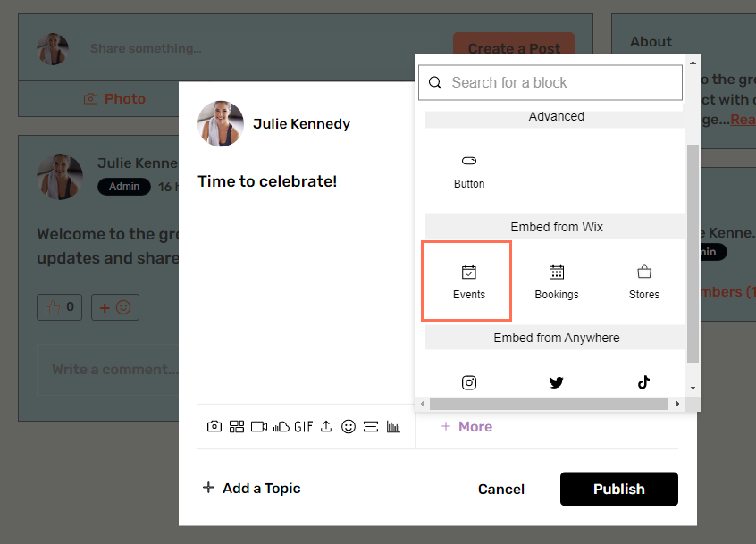Cancel the post draft

coord(501,490)
